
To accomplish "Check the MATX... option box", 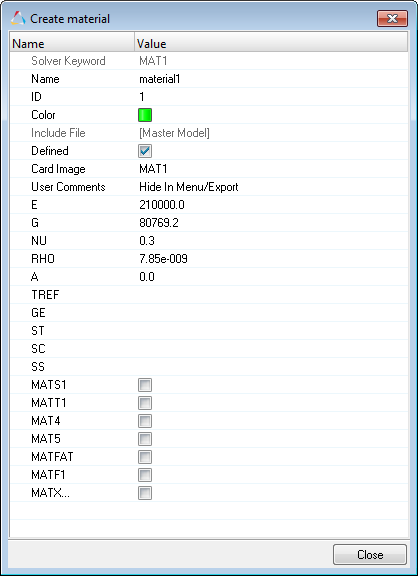I will pos(145,493).
